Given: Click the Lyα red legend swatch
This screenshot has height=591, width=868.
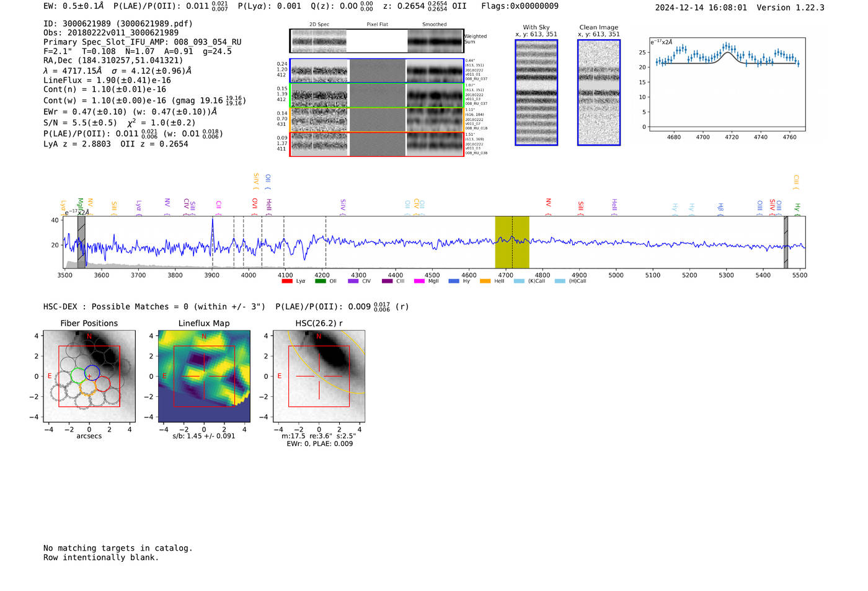Looking at the screenshot, I should click(286, 281).
